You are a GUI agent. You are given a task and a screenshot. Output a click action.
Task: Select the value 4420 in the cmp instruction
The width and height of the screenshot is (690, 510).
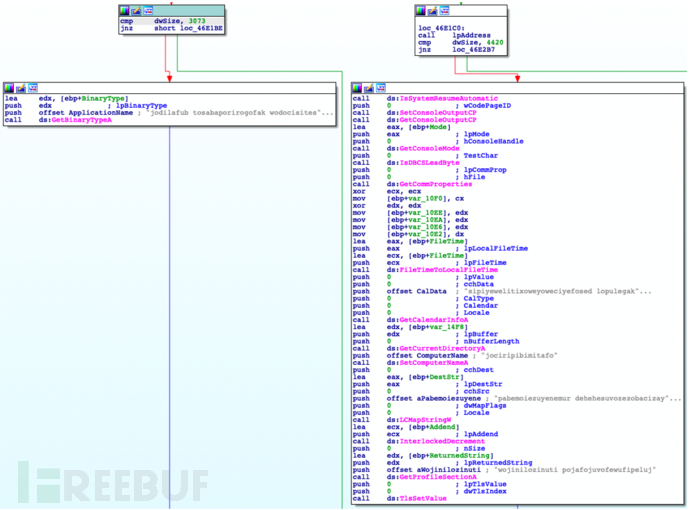[495, 43]
